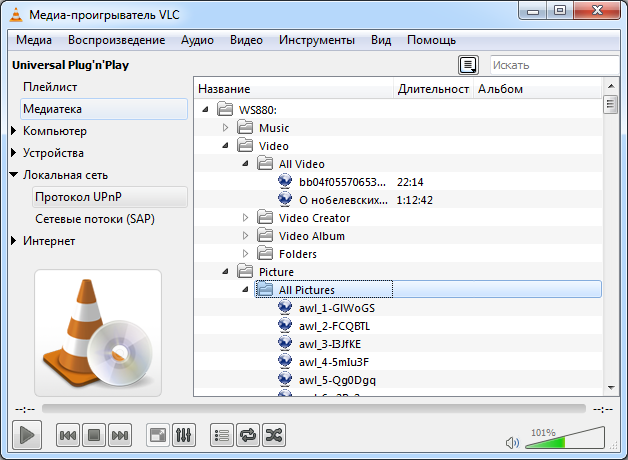Click the WS880: folder icon
The image size is (628, 460).
[x=225, y=109]
